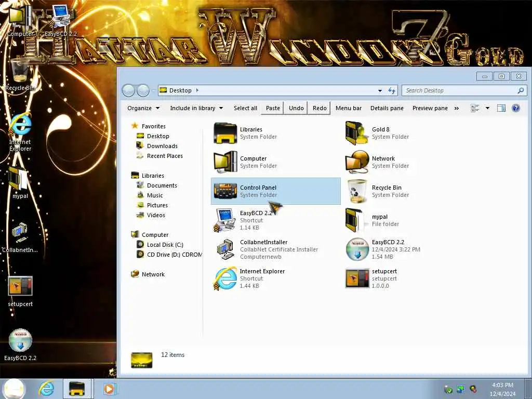Click the network tray icon

coord(460,389)
